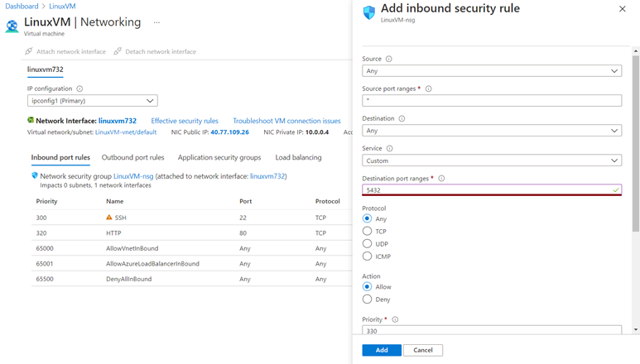Open the Source dropdown
The height and width of the screenshot is (364, 640).
492,71
